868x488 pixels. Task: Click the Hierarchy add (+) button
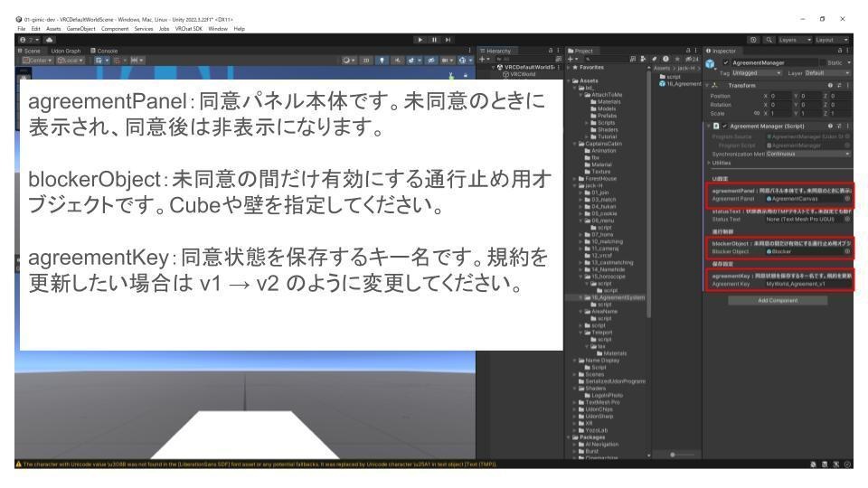click(484, 60)
